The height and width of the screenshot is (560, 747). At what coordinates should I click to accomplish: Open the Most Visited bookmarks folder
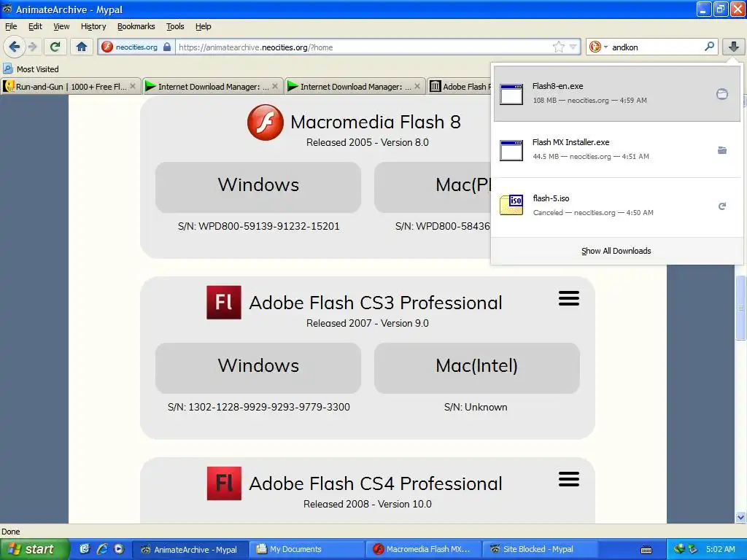(x=31, y=69)
